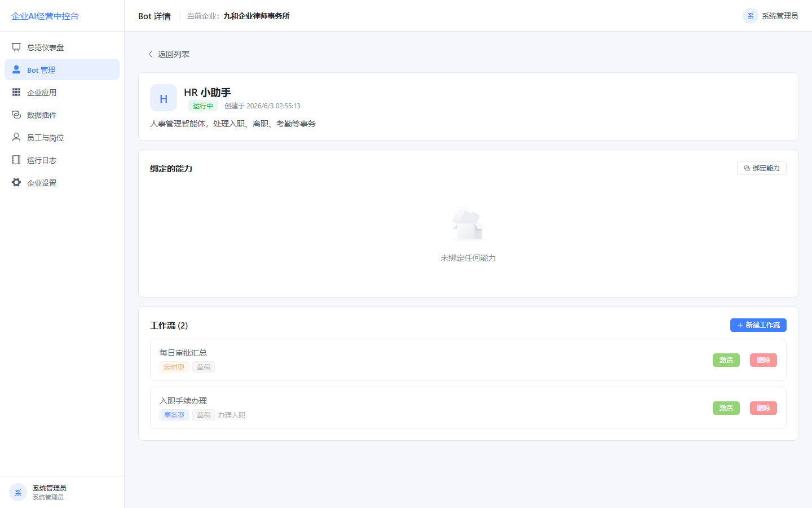Open 员工与岗位 sidebar entry
812x508 pixels.
(62, 137)
